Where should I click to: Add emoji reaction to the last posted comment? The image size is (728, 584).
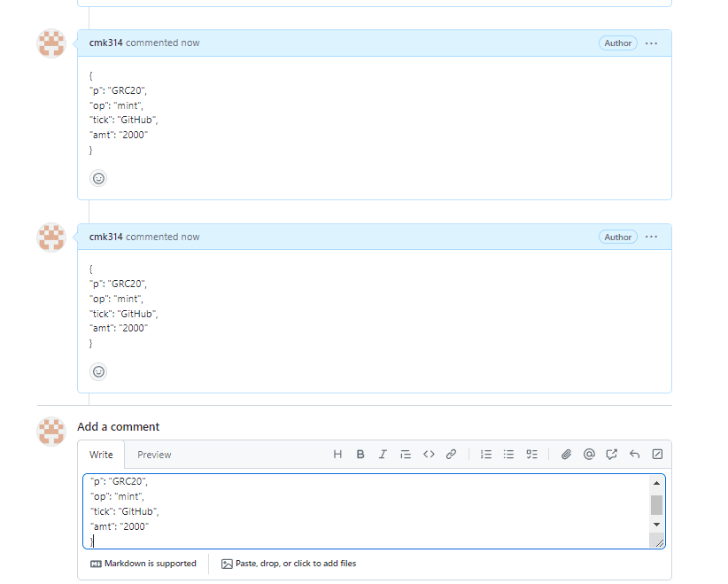98,371
